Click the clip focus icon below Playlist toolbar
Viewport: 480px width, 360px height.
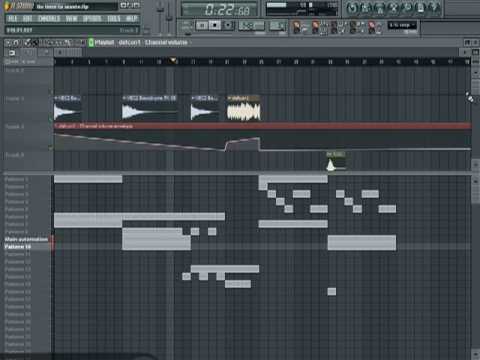click(x=12, y=53)
